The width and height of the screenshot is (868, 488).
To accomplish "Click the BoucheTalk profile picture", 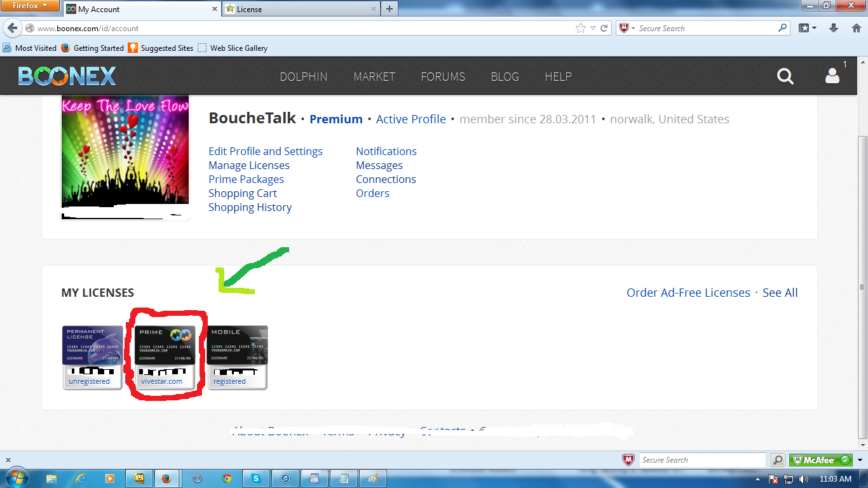I will pos(125,151).
